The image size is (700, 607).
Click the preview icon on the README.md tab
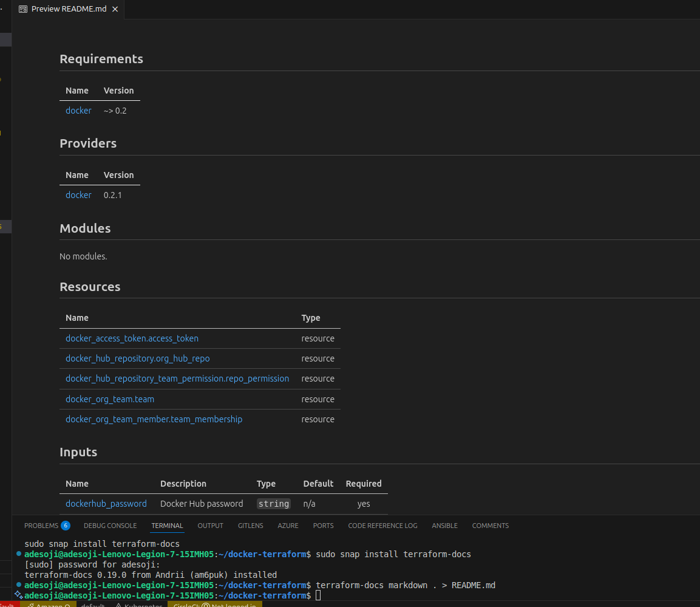coord(23,9)
